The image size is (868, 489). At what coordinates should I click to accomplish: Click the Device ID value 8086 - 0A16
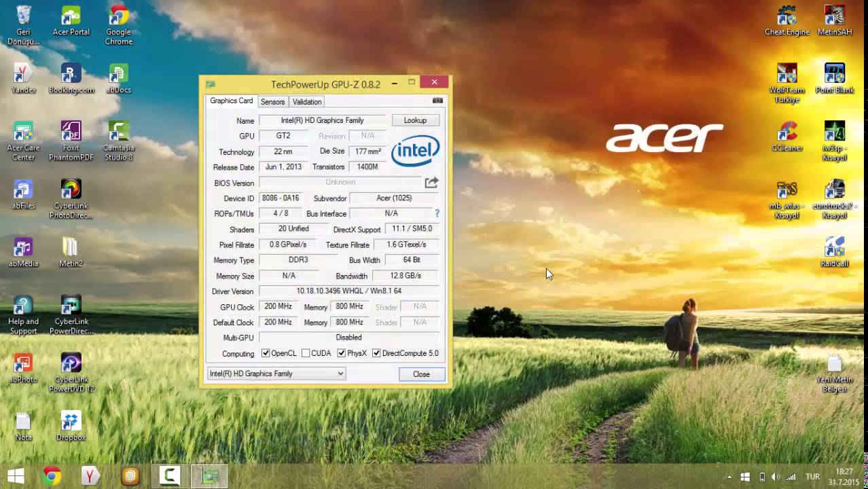[281, 198]
